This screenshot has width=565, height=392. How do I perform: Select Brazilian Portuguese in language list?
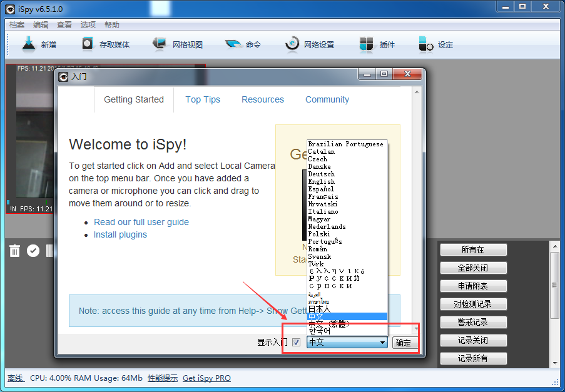(347, 144)
